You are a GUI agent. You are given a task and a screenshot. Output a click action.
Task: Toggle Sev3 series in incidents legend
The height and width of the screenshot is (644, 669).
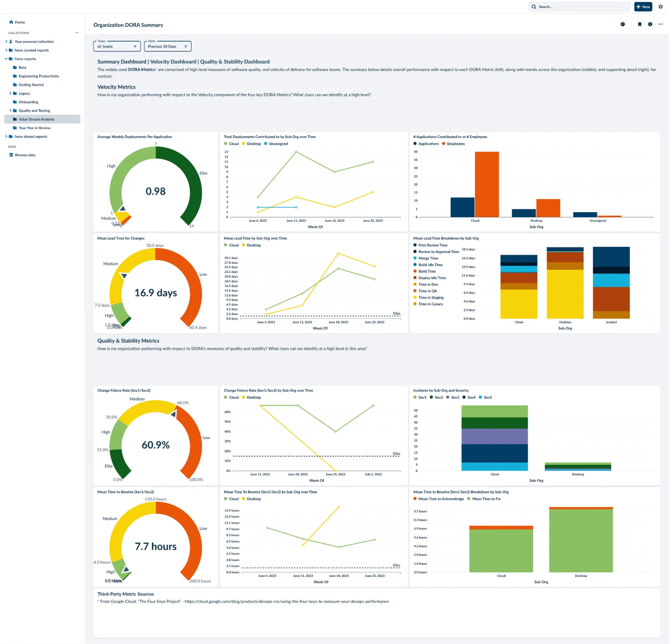click(455, 397)
